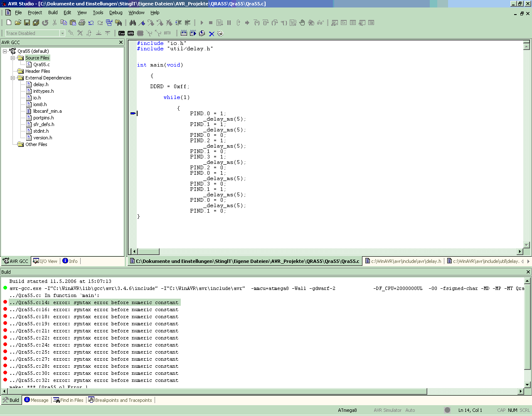Toggle bookmark using the flag icon

point(142,23)
